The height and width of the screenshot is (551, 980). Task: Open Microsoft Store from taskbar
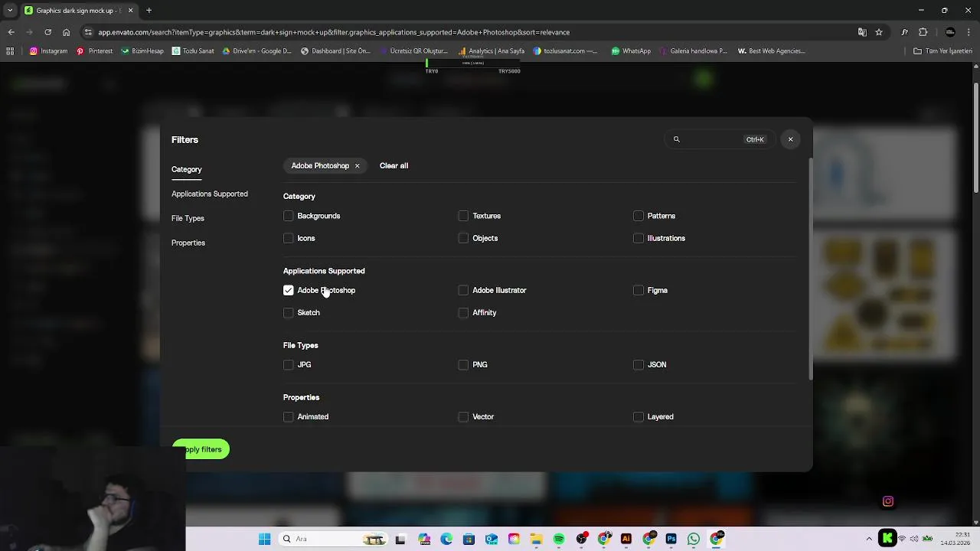pos(469,539)
